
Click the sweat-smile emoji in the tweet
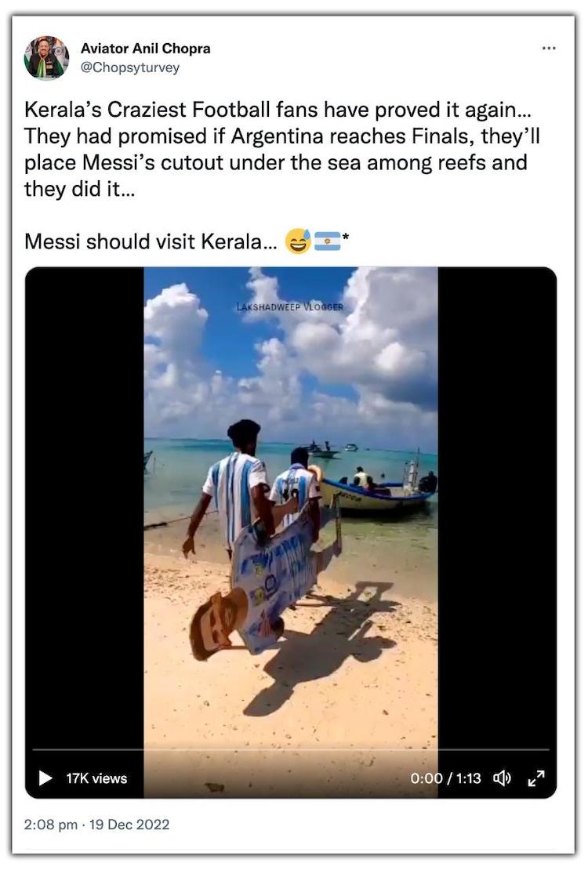point(298,241)
